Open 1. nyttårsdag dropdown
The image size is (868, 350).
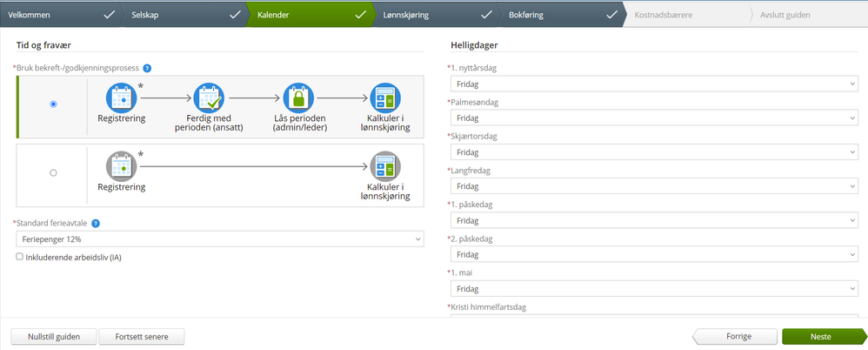[652, 84]
